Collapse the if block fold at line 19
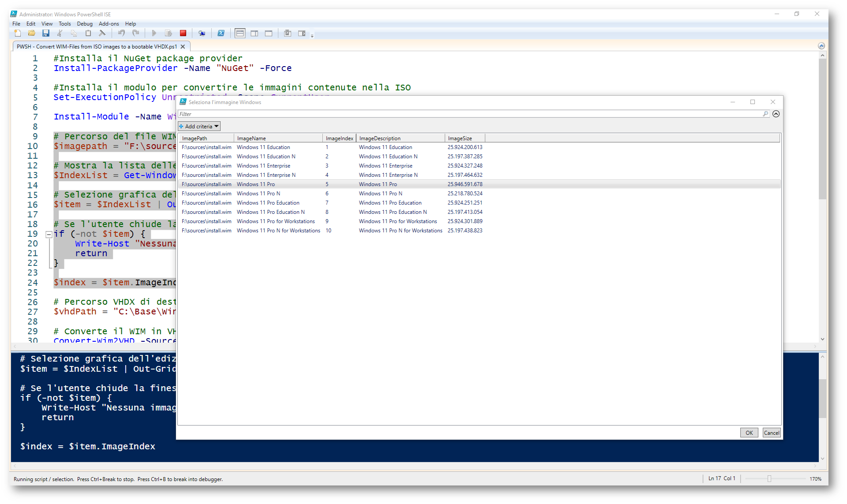This screenshot has width=847, height=504. pos(49,234)
